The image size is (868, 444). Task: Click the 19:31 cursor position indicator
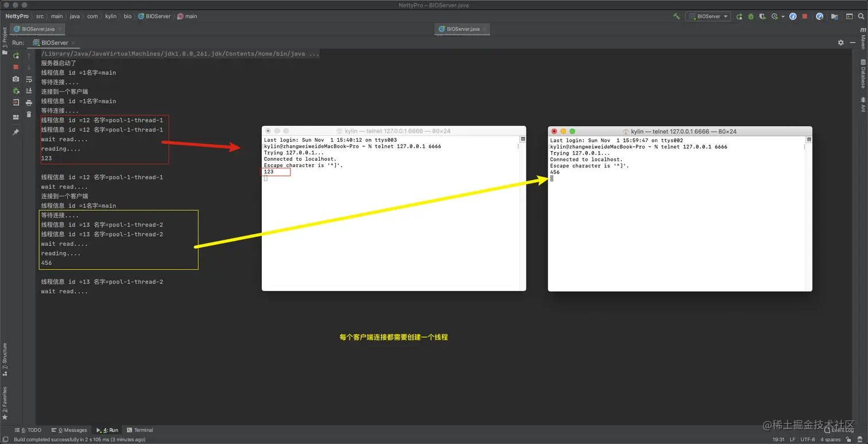click(x=778, y=439)
